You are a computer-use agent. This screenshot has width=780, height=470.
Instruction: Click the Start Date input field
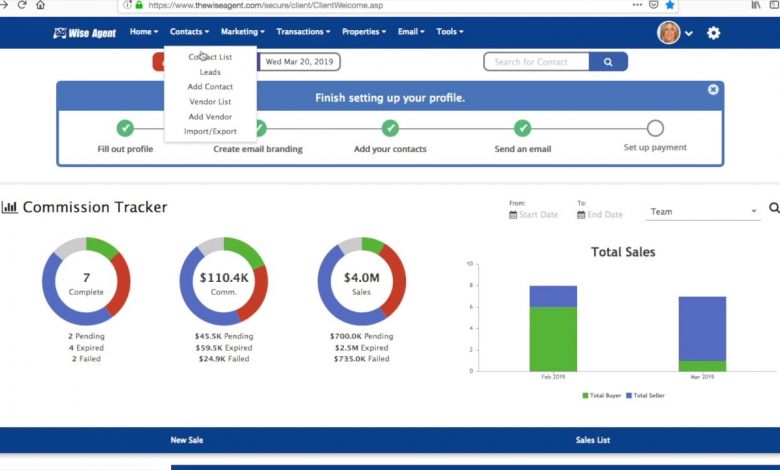538,215
